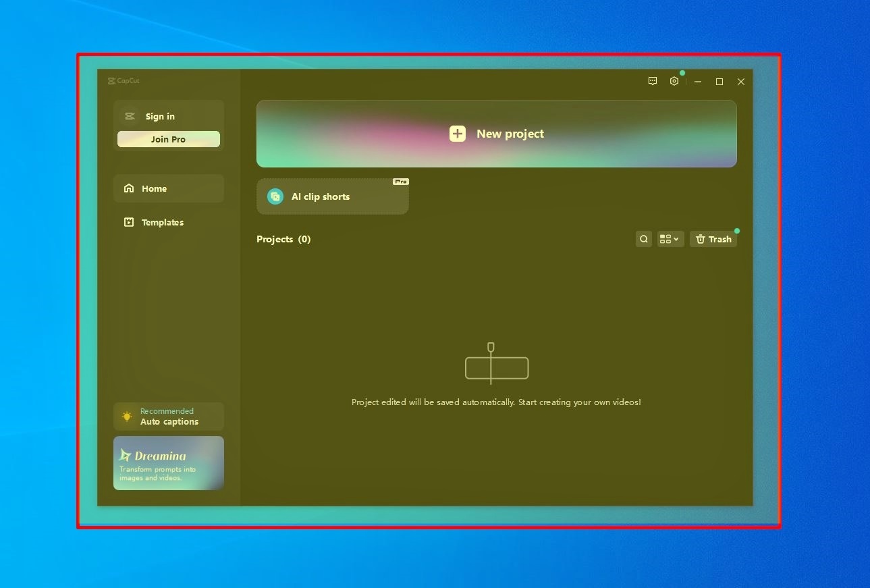Maximize the CapCut window

pos(719,82)
